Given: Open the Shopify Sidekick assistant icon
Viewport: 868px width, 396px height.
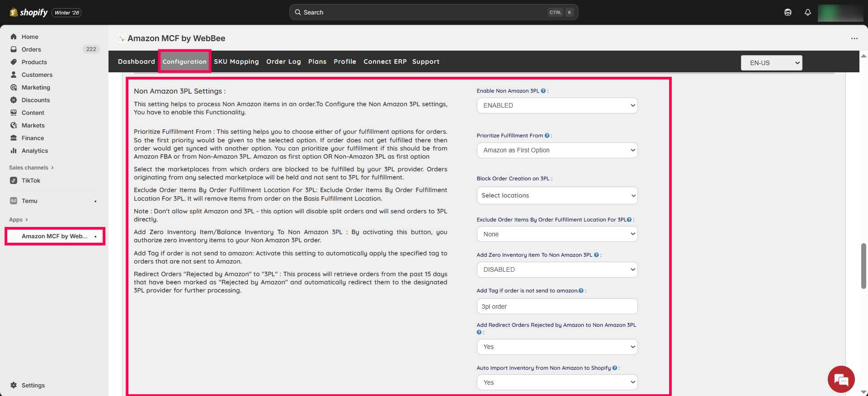Looking at the screenshot, I should [788, 12].
